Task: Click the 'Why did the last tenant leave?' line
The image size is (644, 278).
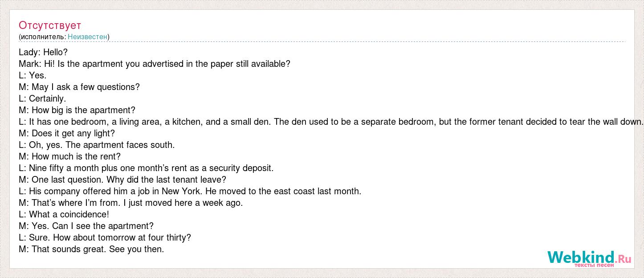Action: click(x=122, y=180)
